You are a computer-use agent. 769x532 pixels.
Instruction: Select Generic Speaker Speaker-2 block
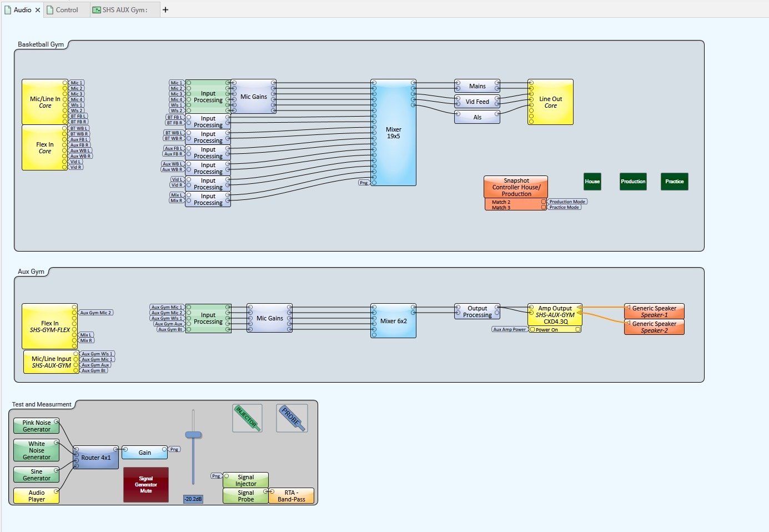click(x=654, y=327)
